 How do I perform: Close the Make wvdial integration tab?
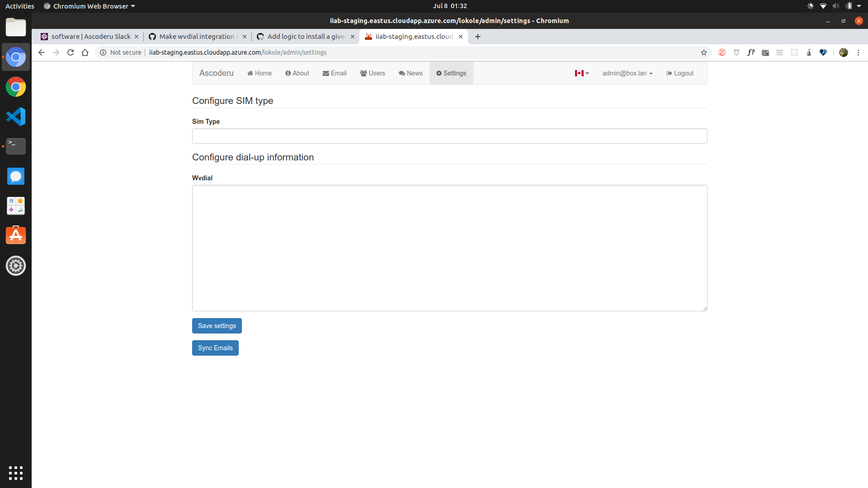click(x=245, y=37)
